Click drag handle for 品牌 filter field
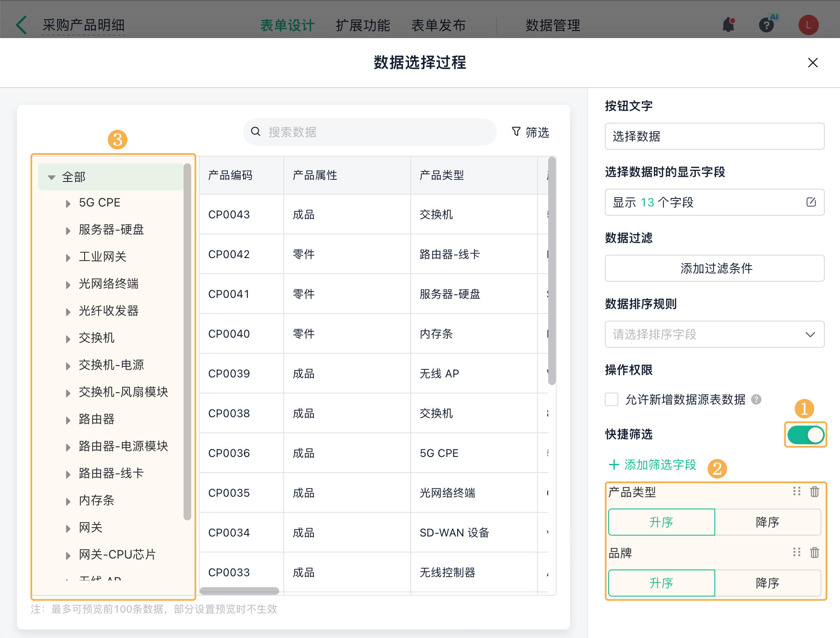Screen dimensions: 840x638 click(x=797, y=552)
